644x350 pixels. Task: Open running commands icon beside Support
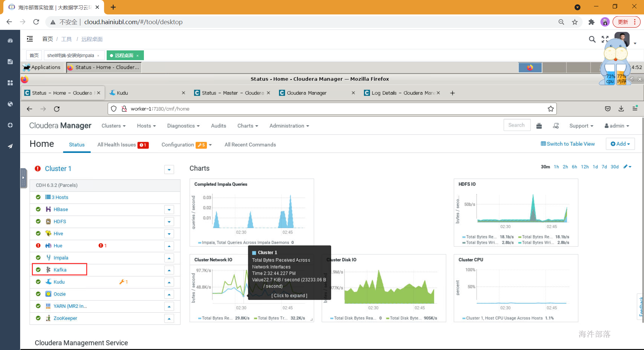pos(556,126)
